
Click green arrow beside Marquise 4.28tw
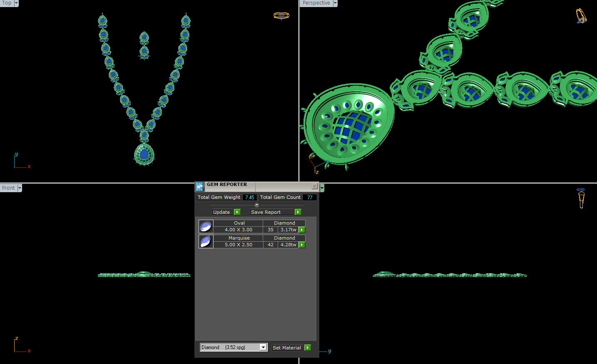[x=302, y=245]
